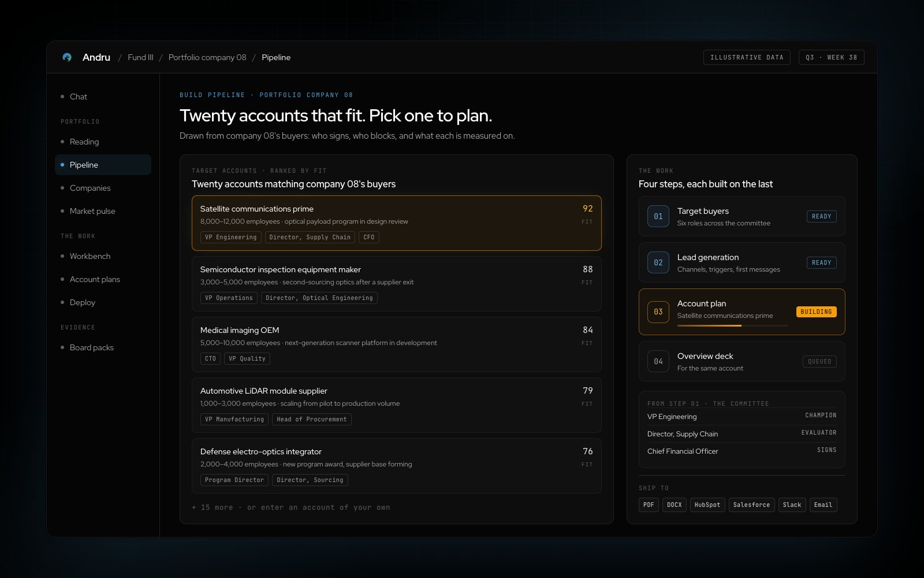The image size is (924, 578).
Task: Click the Director, Sourcing role tag
Action: point(310,480)
